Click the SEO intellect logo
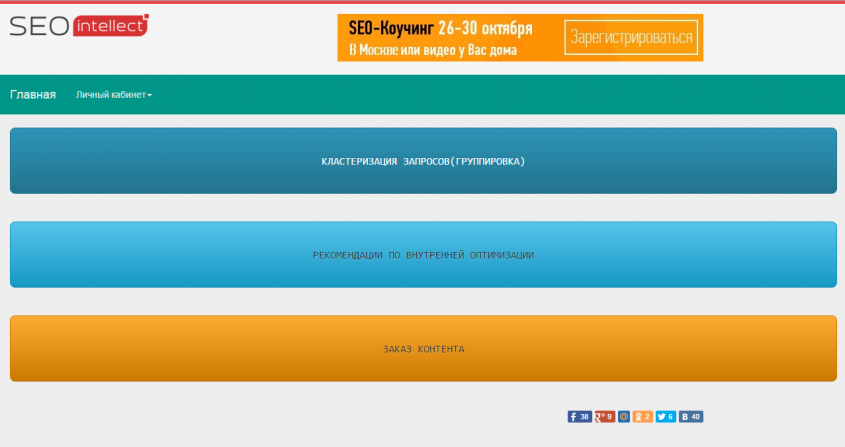 point(78,26)
